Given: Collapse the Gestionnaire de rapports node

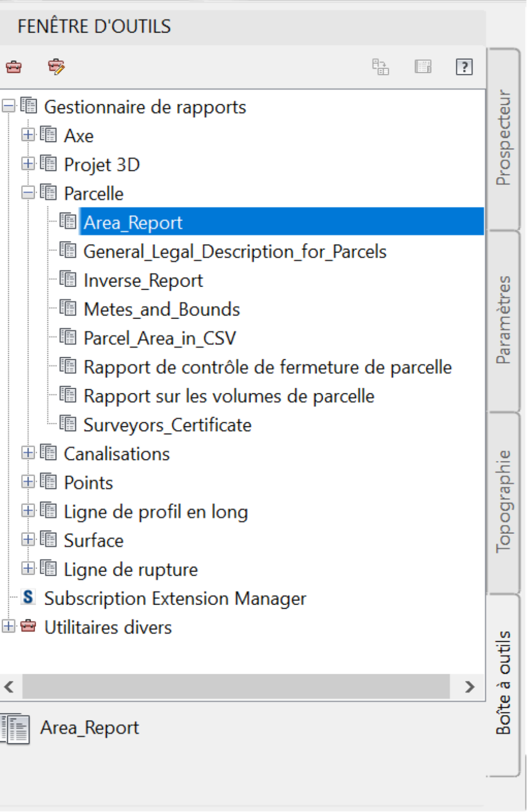Looking at the screenshot, I should click(x=8, y=106).
